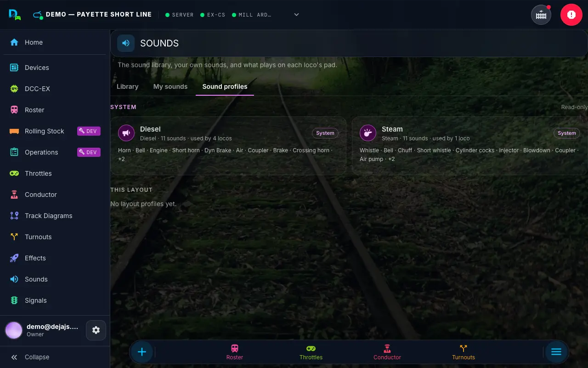The image size is (588, 368).
Task: Click the DEJA app logo at top left
Action: point(15,15)
